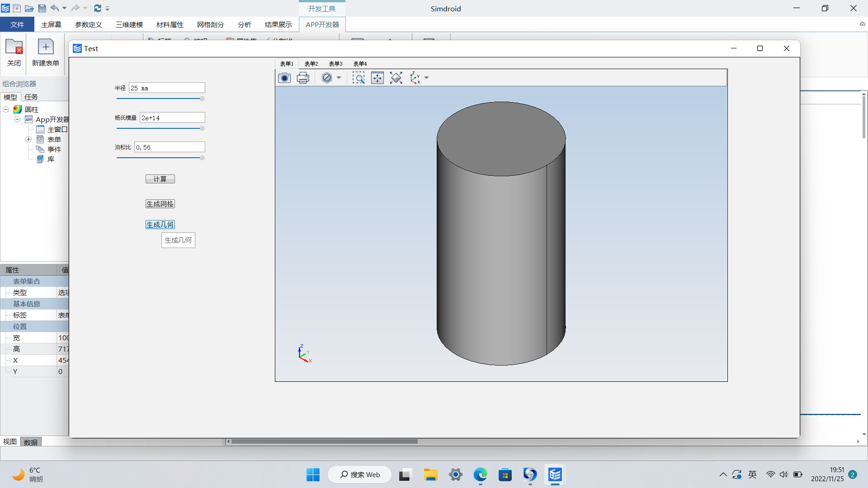Redo the last undone action
The height and width of the screenshot is (488, 868).
point(75,8)
